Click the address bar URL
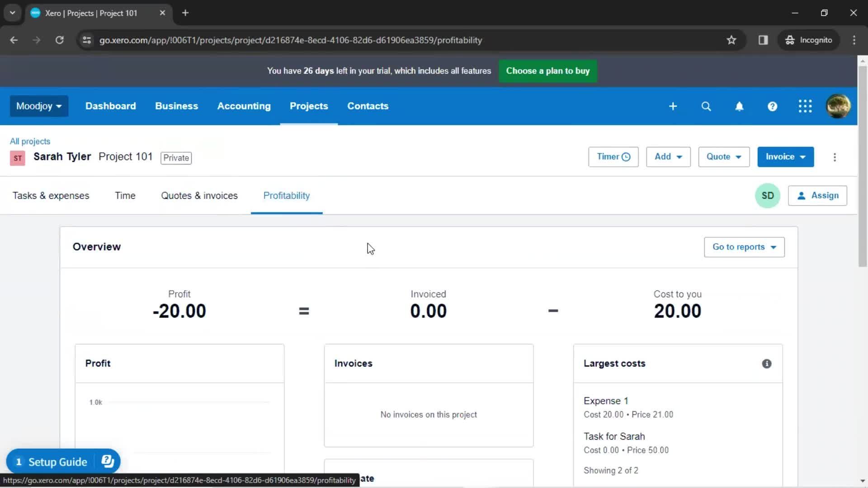 pyautogui.click(x=291, y=40)
